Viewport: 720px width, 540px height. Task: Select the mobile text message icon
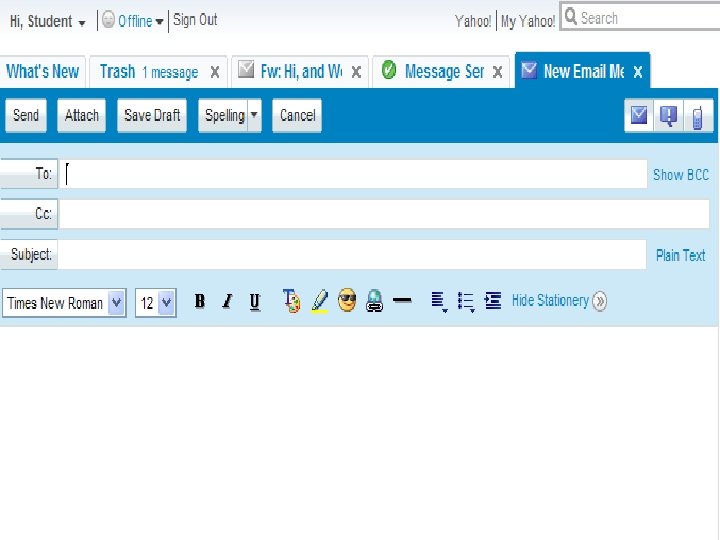pos(698,116)
